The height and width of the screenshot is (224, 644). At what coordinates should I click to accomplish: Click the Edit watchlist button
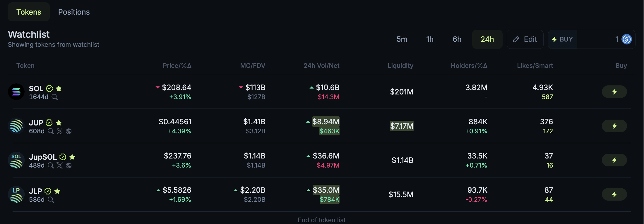click(x=525, y=39)
